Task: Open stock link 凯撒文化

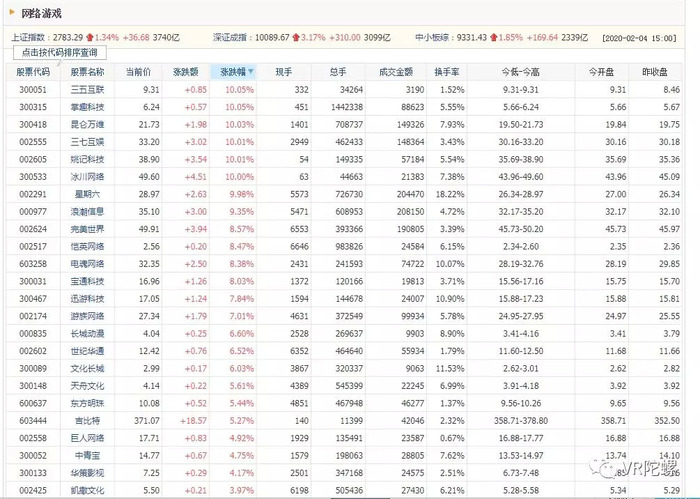Action: point(88,490)
